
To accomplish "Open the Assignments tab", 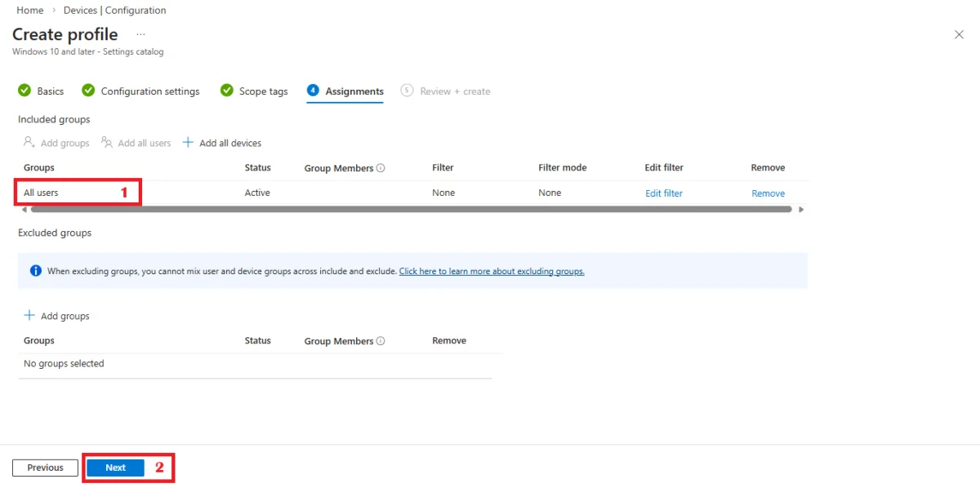I will pyautogui.click(x=354, y=91).
